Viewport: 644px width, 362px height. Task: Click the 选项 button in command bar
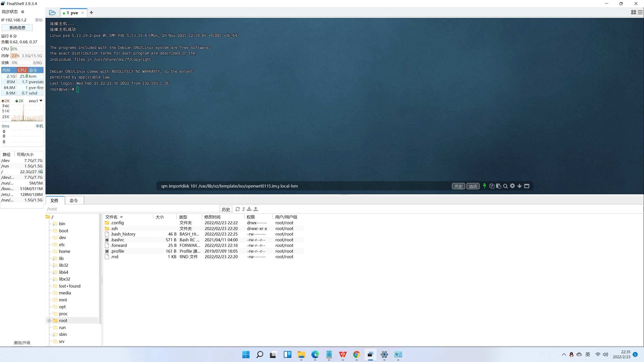473,186
